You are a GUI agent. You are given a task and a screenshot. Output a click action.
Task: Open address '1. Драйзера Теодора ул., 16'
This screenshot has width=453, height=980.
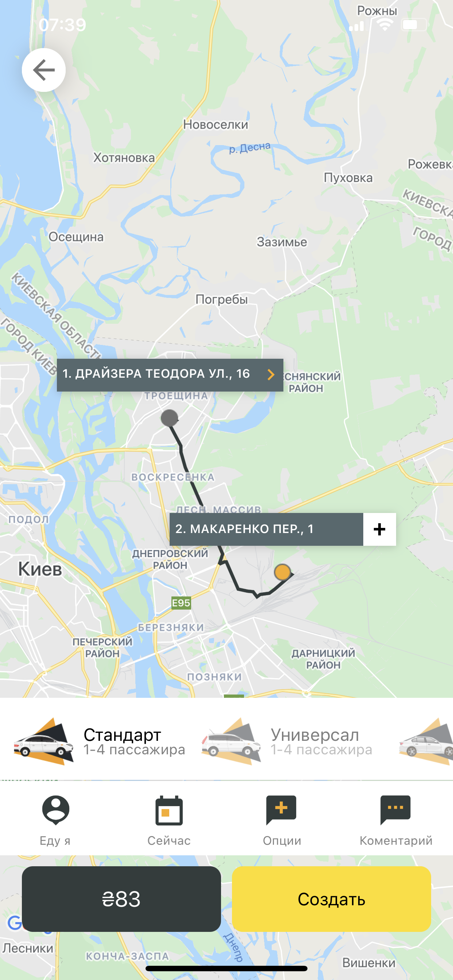[170, 375]
